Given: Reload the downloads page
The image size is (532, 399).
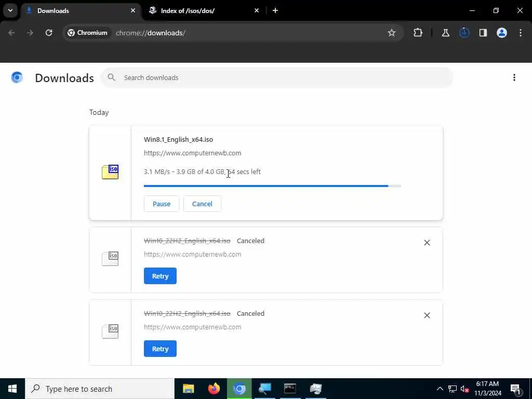Looking at the screenshot, I should pyautogui.click(x=49, y=33).
